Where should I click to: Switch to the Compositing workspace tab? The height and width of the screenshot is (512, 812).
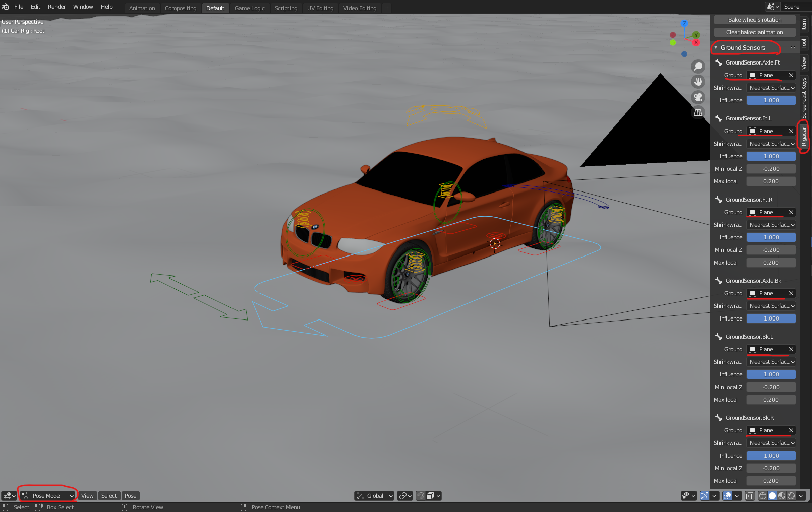(x=181, y=8)
